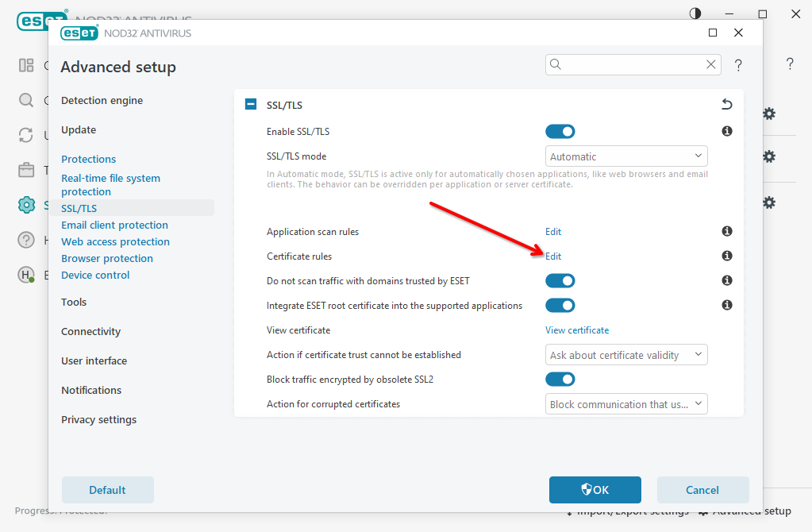This screenshot has height=532, width=812.
Task: Select Tools in Advanced setup sidebar
Action: click(74, 302)
